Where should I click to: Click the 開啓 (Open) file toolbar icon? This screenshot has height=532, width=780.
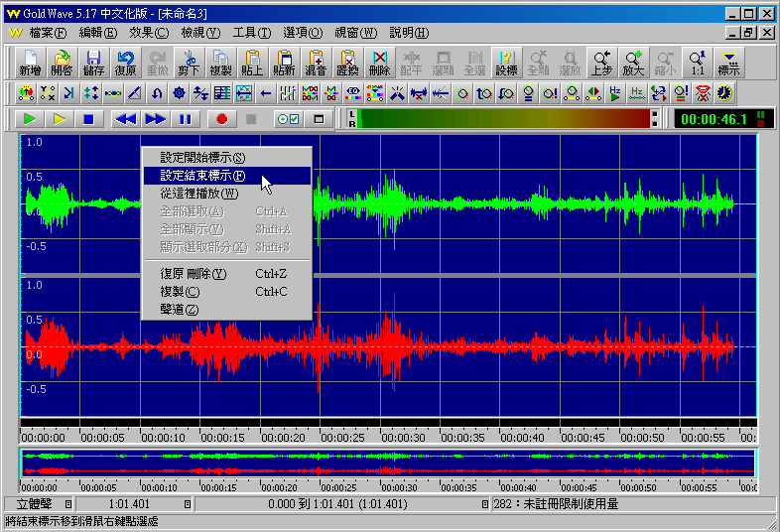pyautogui.click(x=62, y=63)
